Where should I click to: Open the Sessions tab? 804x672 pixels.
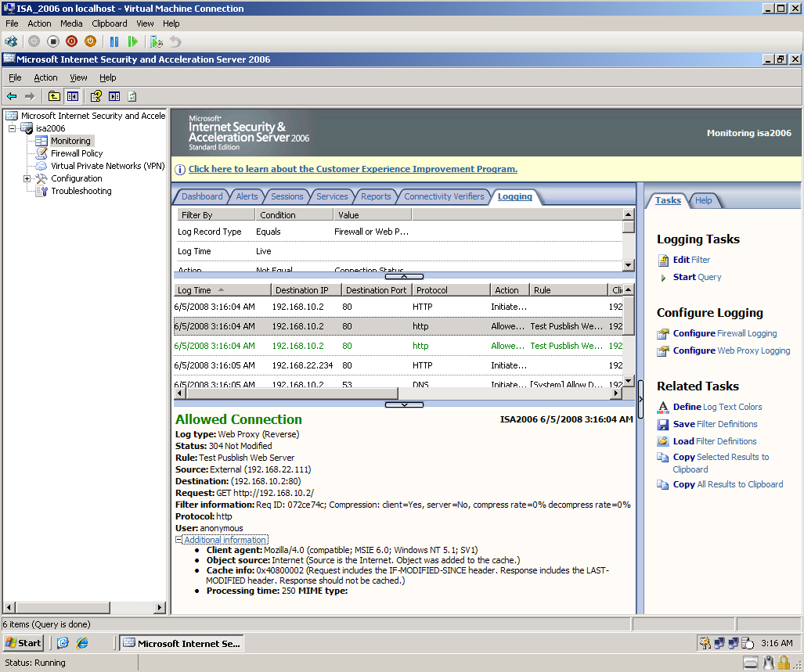coord(287,196)
